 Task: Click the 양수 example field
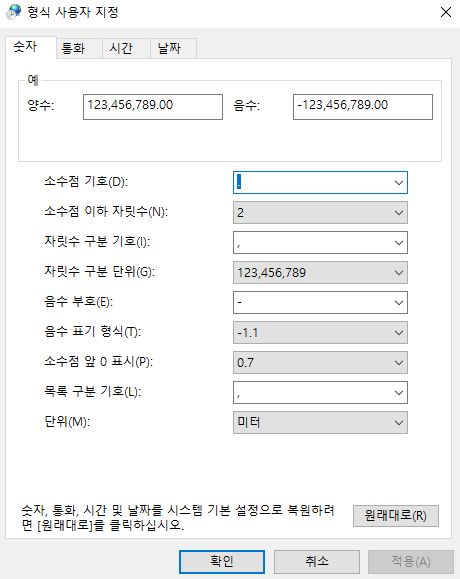[x=153, y=107]
